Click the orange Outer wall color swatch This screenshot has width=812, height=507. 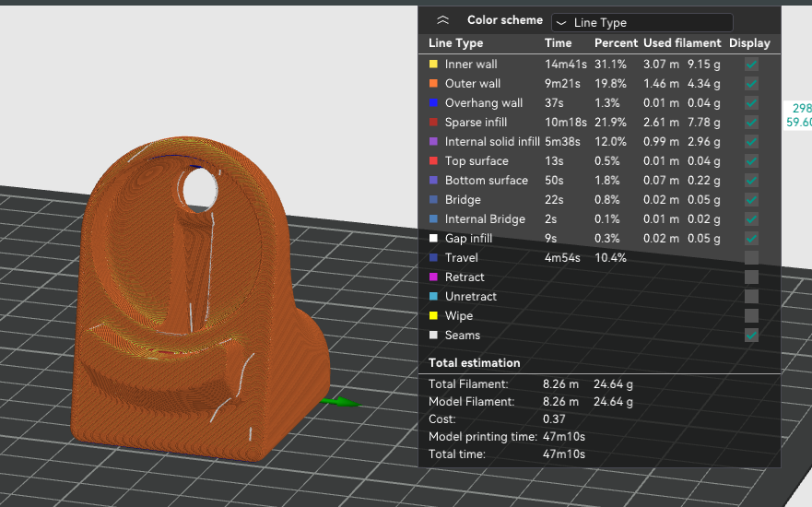433,83
